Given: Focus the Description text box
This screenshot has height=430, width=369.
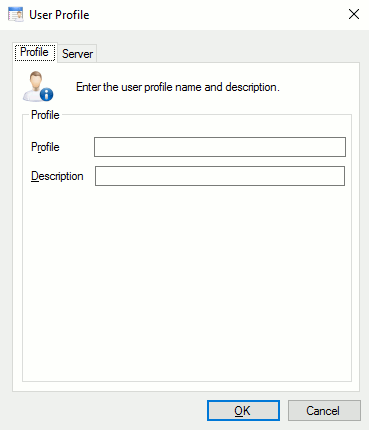Looking at the screenshot, I should pyautogui.click(x=220, y=176).
